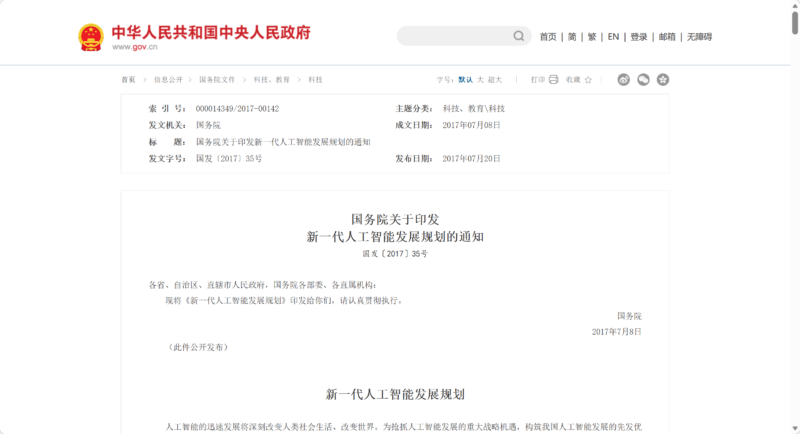Click the note （此件公开发布）
The width and height of the screenshot is (800, 434).
tap(198, 347)
